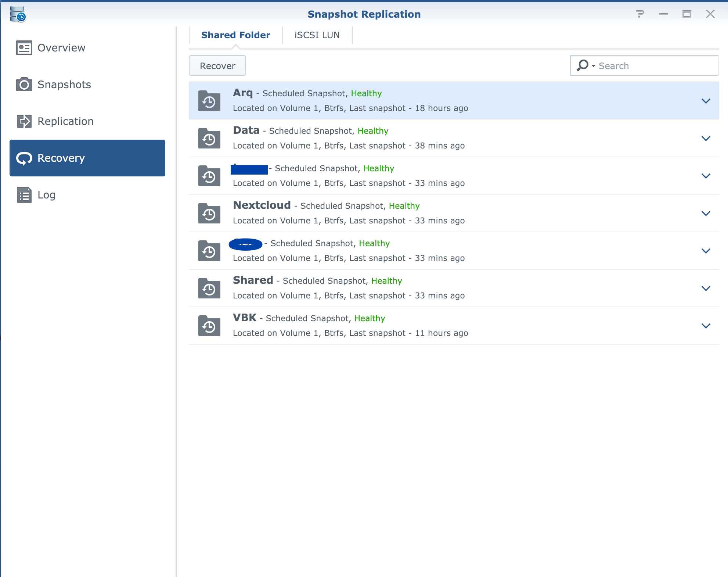728x577 pixels.
Task: Click the Shared folder snapshot icon
Action: (x=209, y=288)
